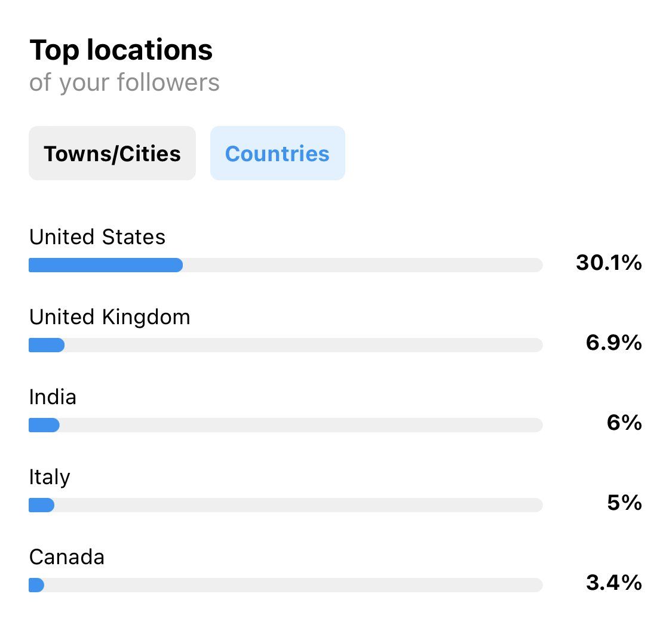Image resolution: width=672 pixels, height=640 pixels.
Task: Select the 5% value beside Italy
Action: 624,503
